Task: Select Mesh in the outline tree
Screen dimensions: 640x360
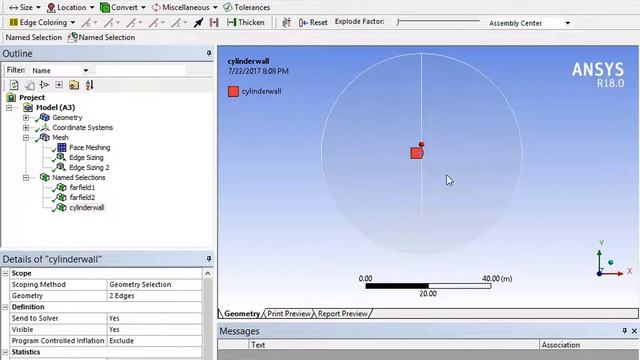Action: coord(60,138)
